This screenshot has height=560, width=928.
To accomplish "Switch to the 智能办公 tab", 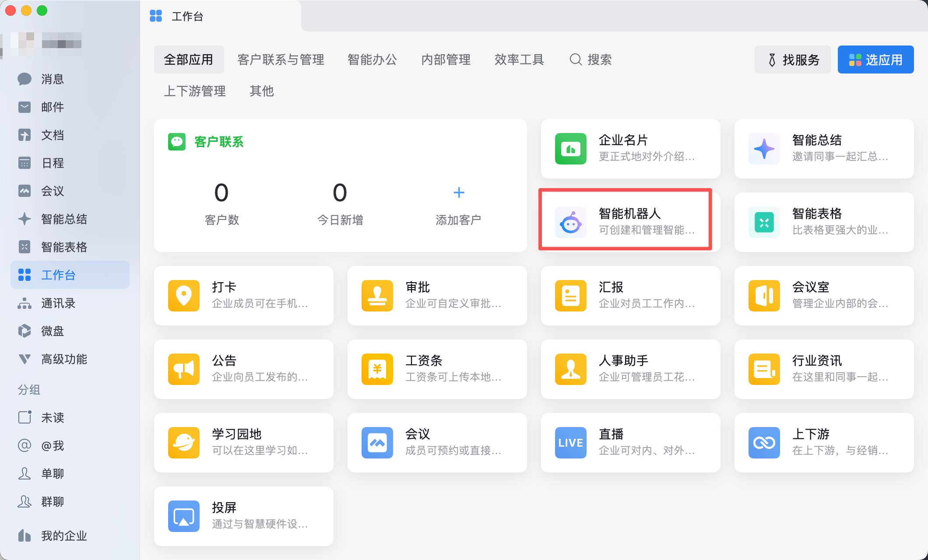I will coord(372,59).
